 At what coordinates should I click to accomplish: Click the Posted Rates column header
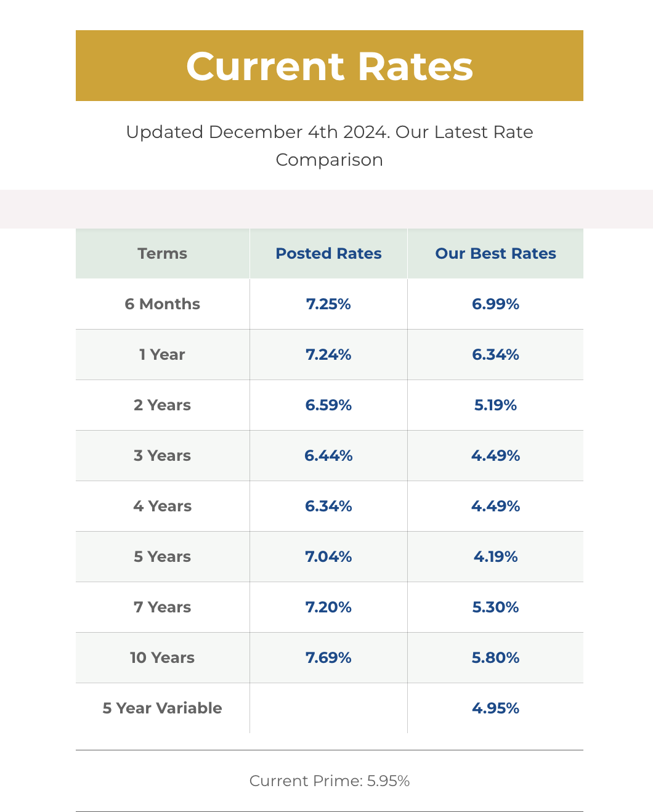(328, 253)
